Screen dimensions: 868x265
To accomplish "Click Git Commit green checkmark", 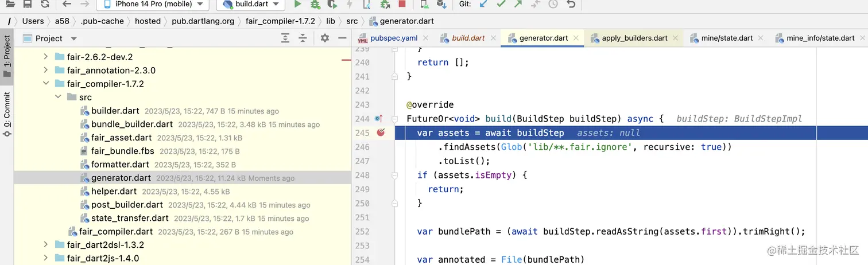I will click(501, 4).
